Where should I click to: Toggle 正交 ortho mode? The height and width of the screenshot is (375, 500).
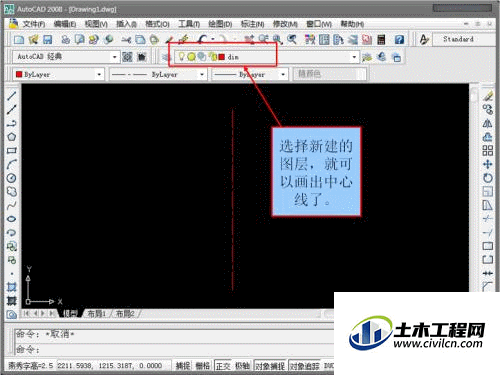tap(223, 366)
